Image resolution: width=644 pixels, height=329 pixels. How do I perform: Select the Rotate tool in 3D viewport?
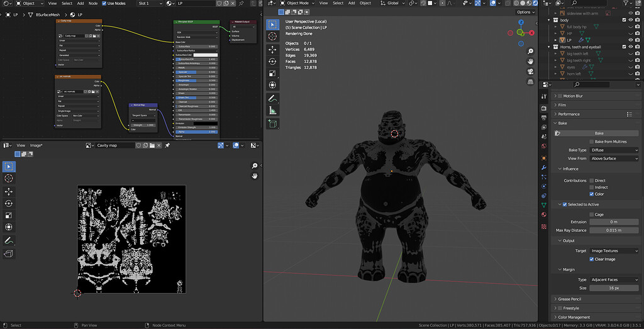coord(272,61)
